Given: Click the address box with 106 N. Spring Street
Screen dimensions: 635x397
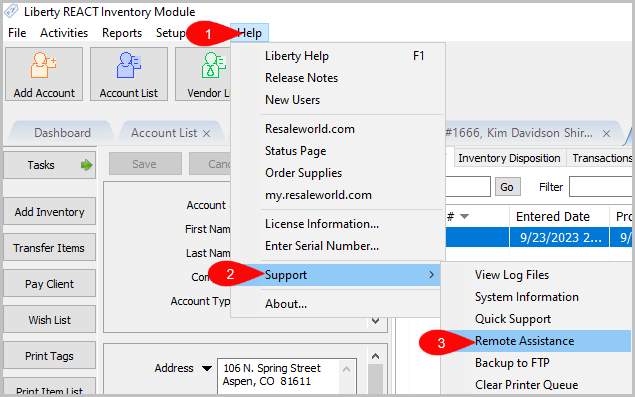Looking at the screenshot, I should [x=287, y=376].
